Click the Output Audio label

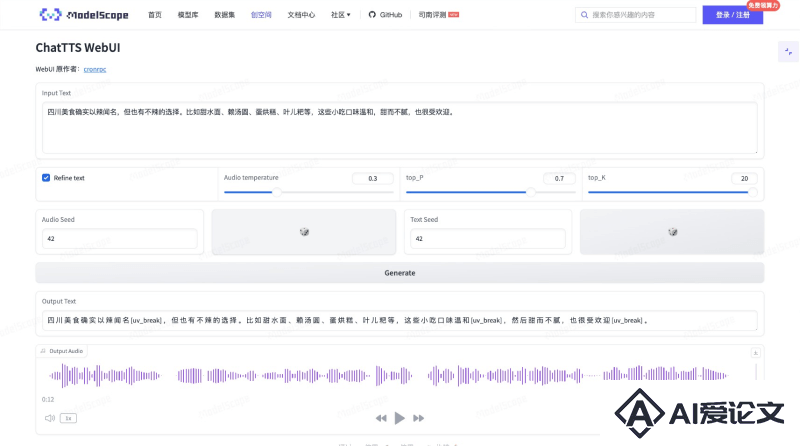(62, 351)
